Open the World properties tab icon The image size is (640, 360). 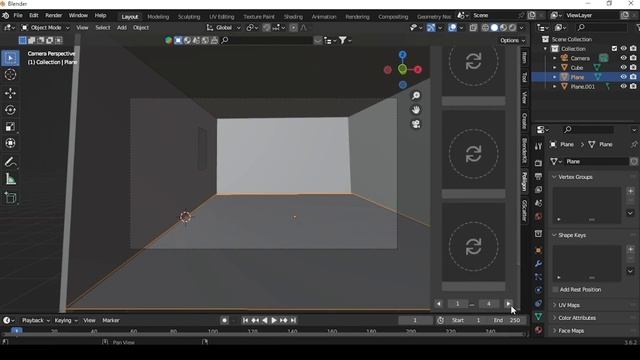tap(538, 216)
